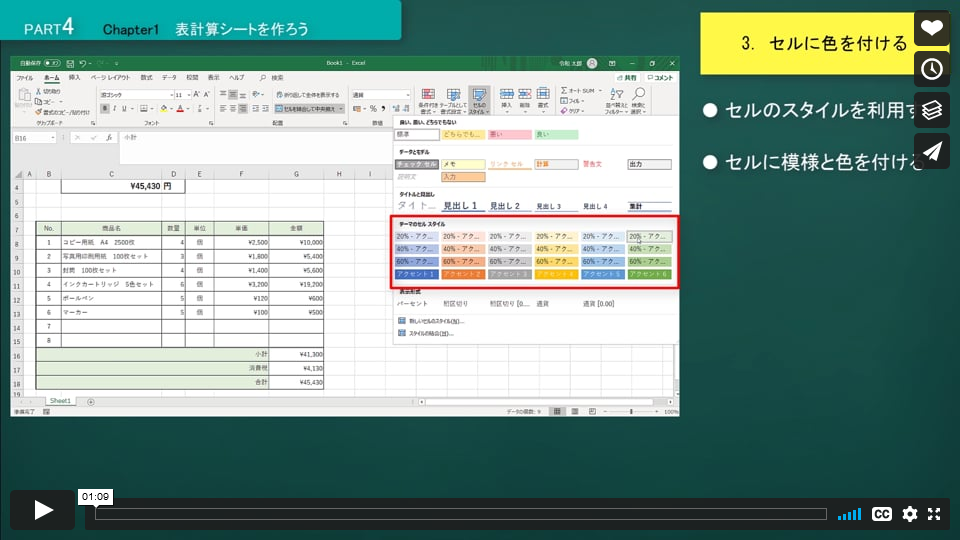Screen dimensions: 960x540
Task: Toggle Bold formatting
Action: coord(105,108)
